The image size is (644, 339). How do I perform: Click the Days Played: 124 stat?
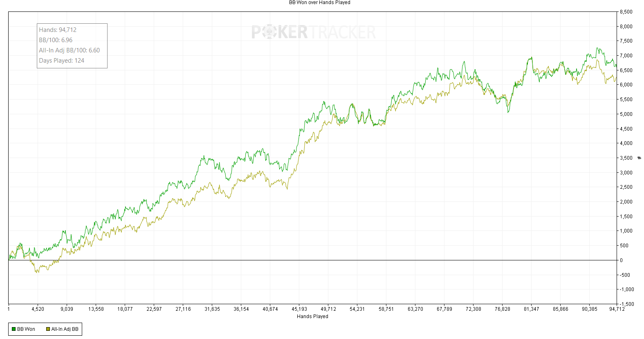(x=62, y=61)
